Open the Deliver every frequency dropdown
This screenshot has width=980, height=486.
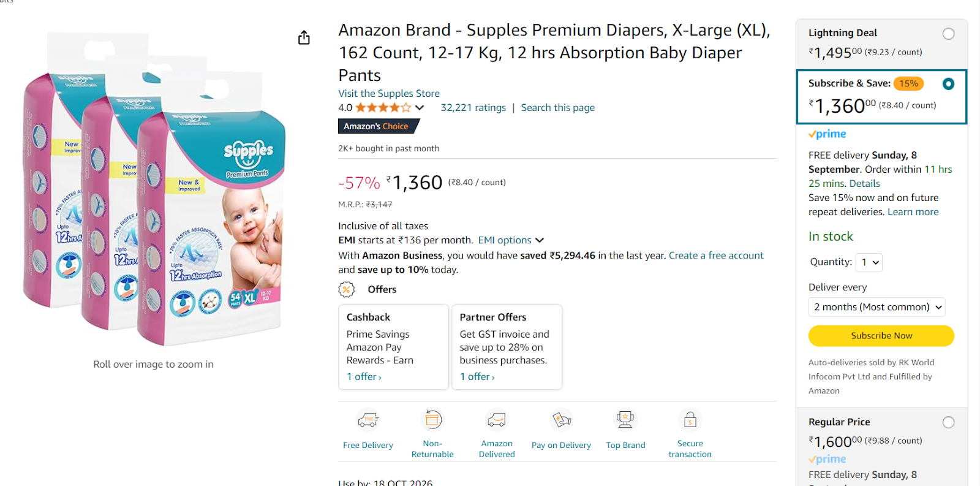[876, 307]
